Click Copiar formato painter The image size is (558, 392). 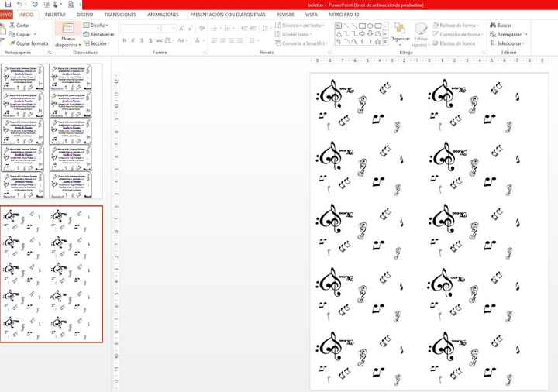[29, 43]
